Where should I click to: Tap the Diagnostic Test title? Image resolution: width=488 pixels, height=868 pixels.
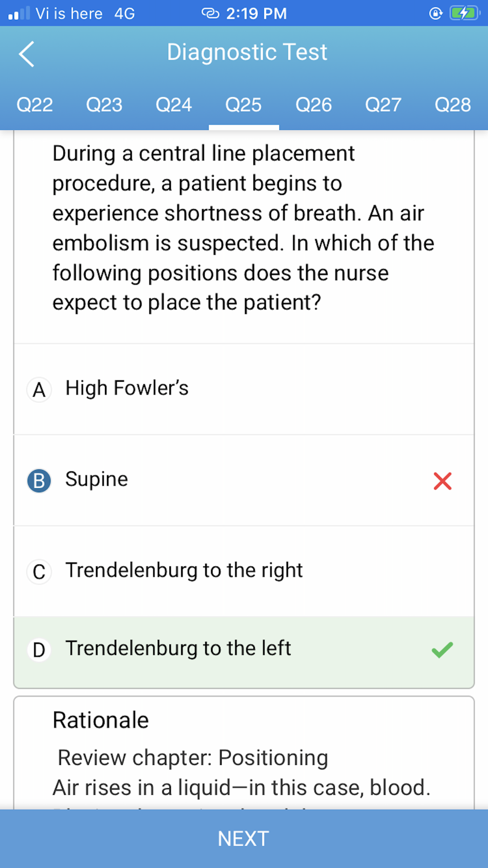click(247, 52)
